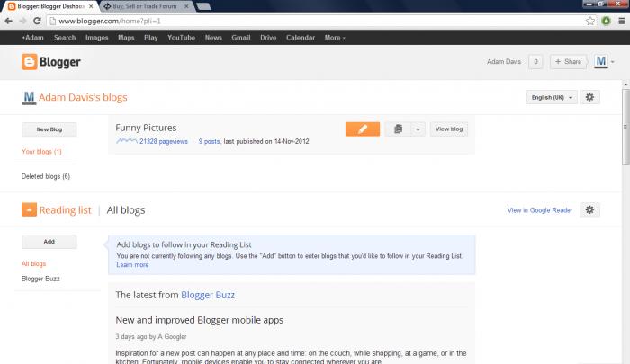
Task: Click the View blog button
Action: coord(449,129)
